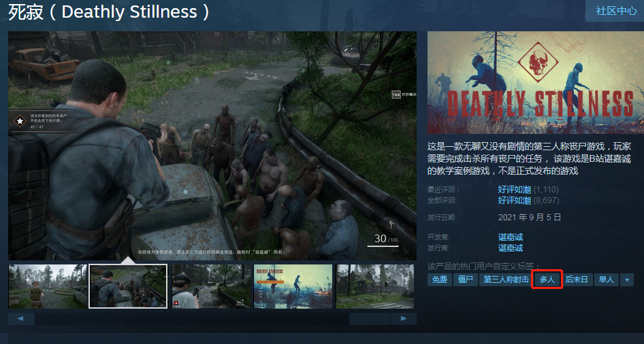Select the thumbnail showing house in forest
Viewport: 644px width, 344px height.
coord(374,286)
